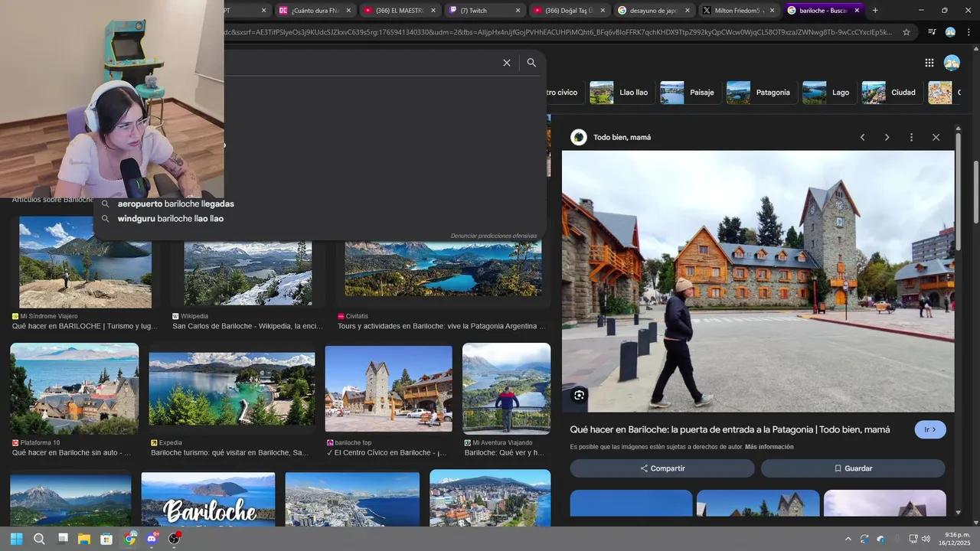Show previous image in the preview panel

point(862,137)
